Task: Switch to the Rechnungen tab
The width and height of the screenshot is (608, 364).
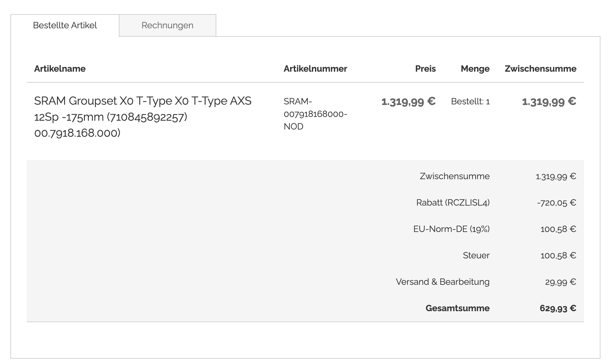Action: [x=167, y=25]
